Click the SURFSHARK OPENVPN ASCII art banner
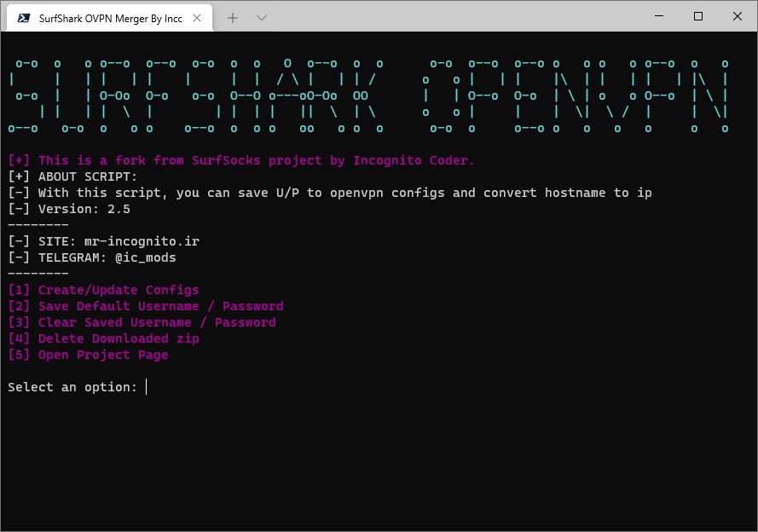 (368, 95)
